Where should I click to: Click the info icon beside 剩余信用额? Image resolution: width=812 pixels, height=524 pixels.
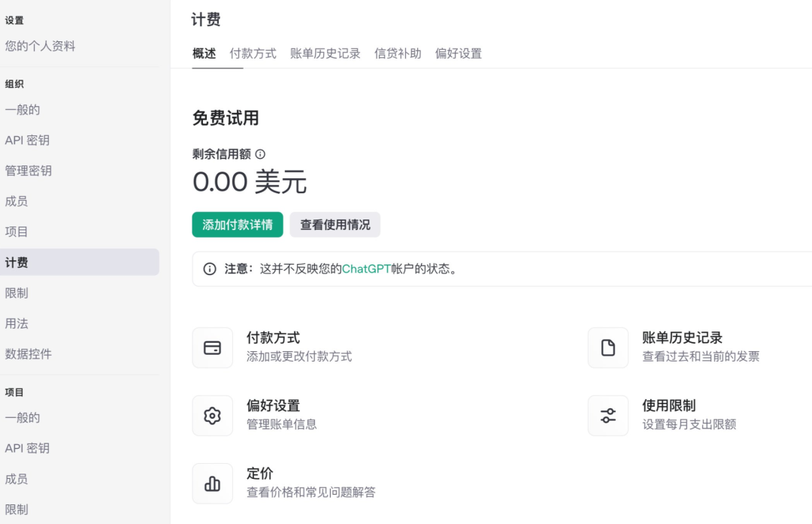point(260,154)
